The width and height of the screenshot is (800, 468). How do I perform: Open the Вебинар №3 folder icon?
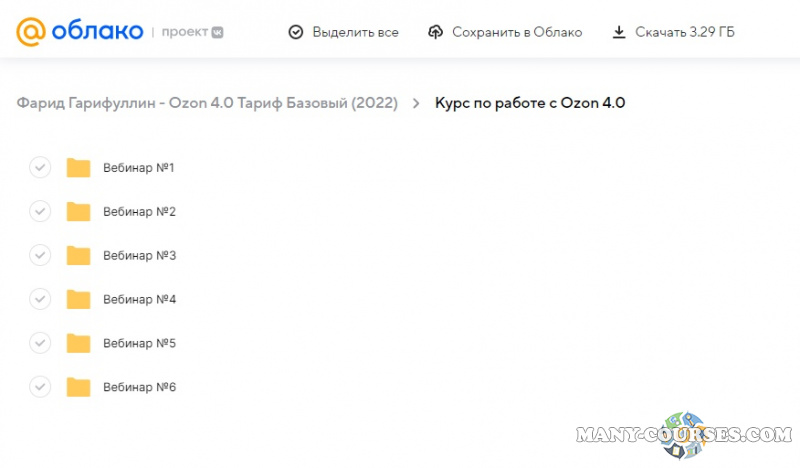(x=78, y=256)
